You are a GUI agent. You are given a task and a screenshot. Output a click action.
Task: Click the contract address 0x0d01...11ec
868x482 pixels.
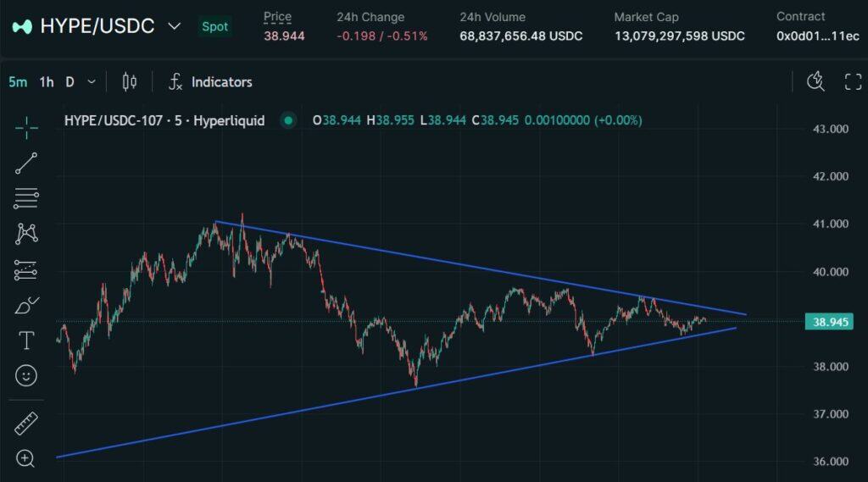818,36
